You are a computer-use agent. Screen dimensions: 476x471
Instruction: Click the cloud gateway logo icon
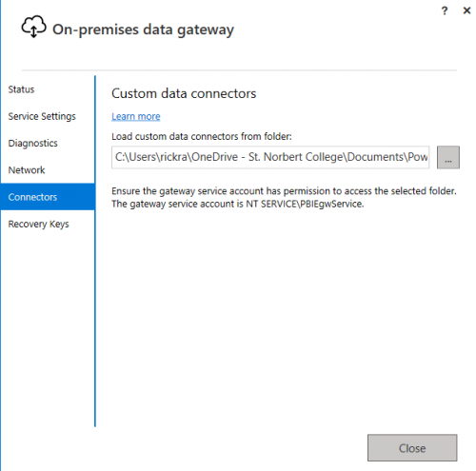(x=33, y=27)
